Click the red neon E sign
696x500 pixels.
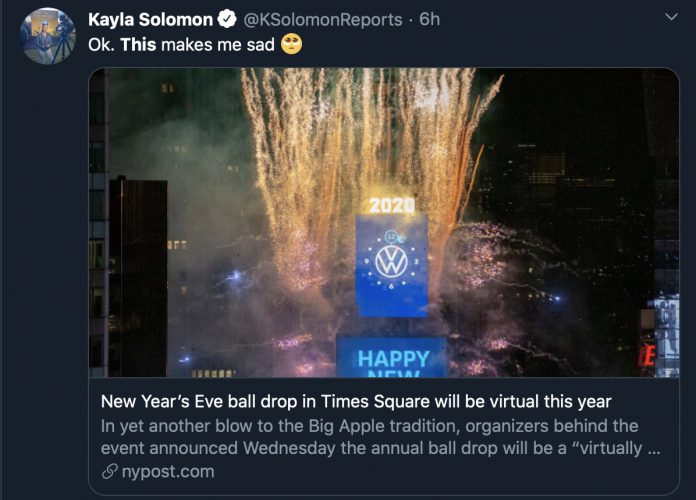648,355
